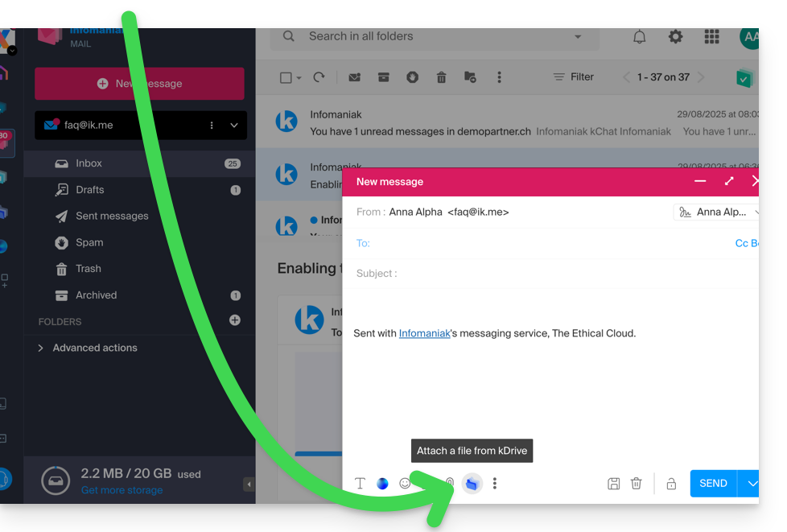Open the Spam folder
Image resolution: width=787 pixels, height=532 pixels.
[139, 242]
